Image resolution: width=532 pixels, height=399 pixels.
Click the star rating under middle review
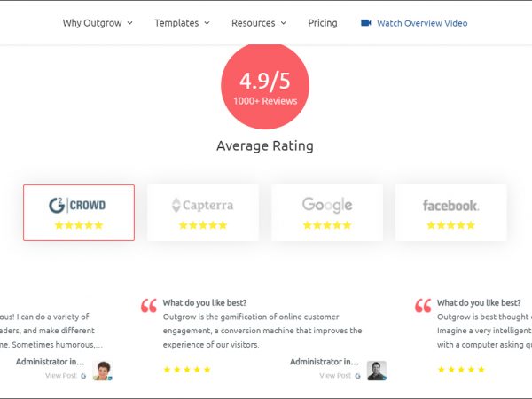point(187,370)
